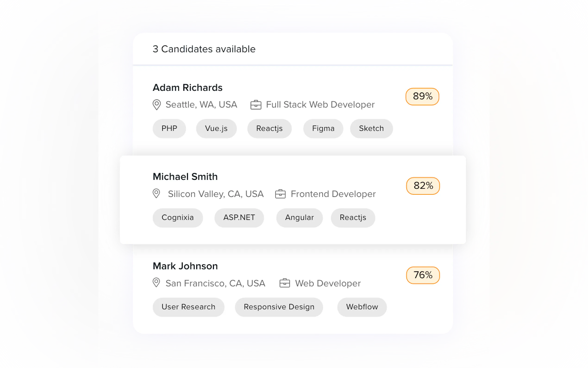Open Mark Johnson's candidate profile
This screenshot has height=368, width=588.
[185, 266]
